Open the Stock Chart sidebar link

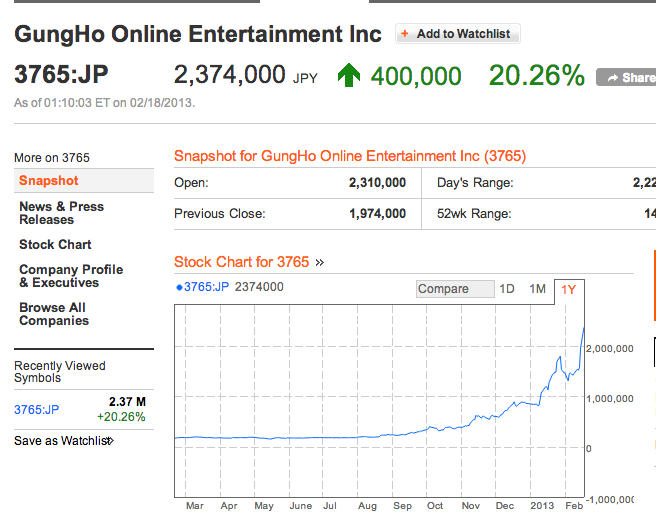tap(55, 244)
